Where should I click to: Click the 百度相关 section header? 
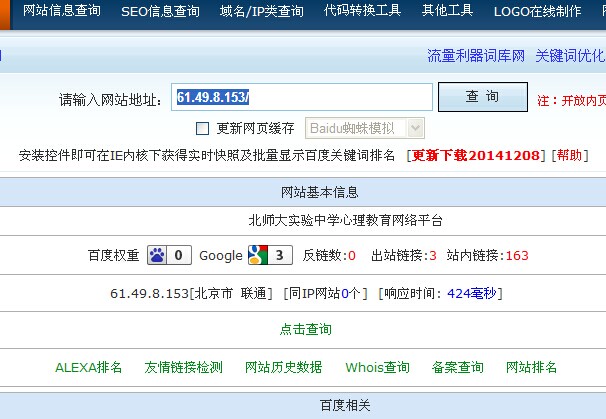pos(345,405)
